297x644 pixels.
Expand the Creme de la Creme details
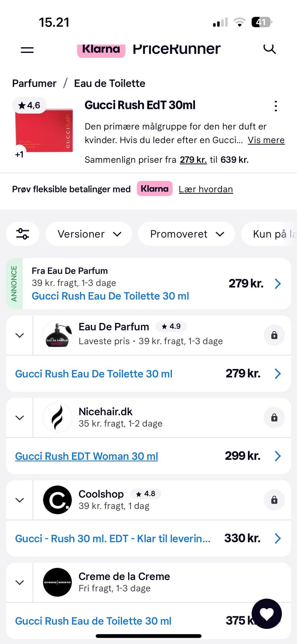tap(20, 582)
